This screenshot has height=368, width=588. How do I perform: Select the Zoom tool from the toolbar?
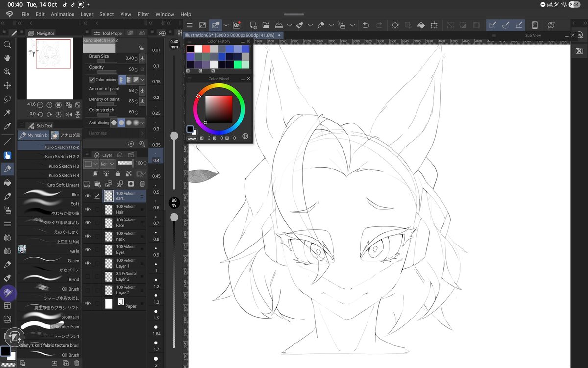[x=7, y=45]
